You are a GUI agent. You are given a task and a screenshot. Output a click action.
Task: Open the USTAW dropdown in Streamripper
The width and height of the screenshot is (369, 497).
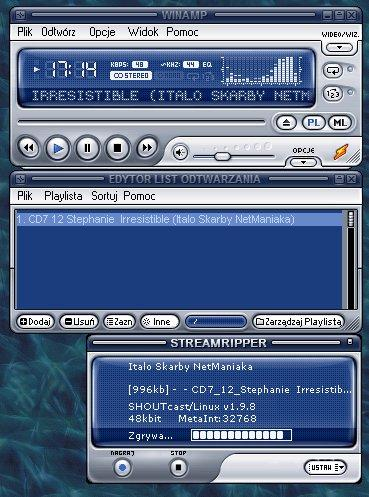325,467
